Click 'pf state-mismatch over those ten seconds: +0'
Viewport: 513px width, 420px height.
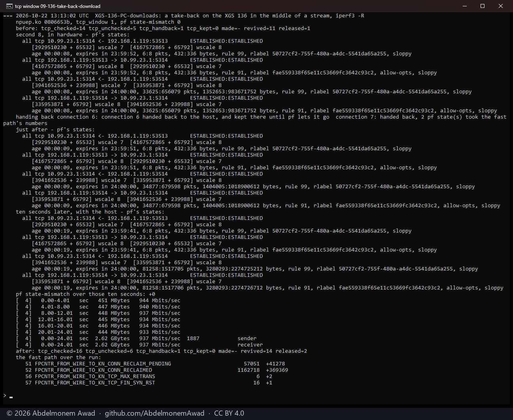(x=85, y=294)
